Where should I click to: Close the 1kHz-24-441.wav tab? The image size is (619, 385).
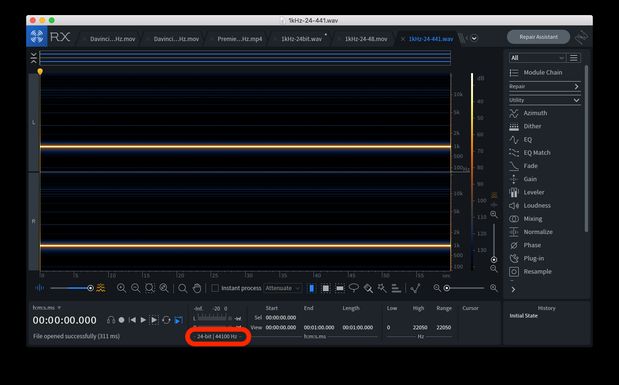point(403,39)
